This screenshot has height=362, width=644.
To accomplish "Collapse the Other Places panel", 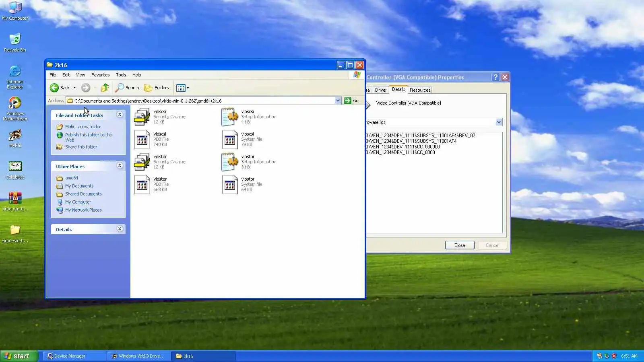I will tap(120, 166).
